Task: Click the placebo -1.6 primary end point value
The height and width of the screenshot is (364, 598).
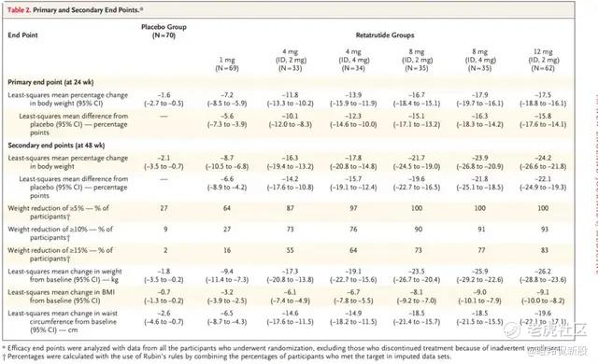Action: 164,95
